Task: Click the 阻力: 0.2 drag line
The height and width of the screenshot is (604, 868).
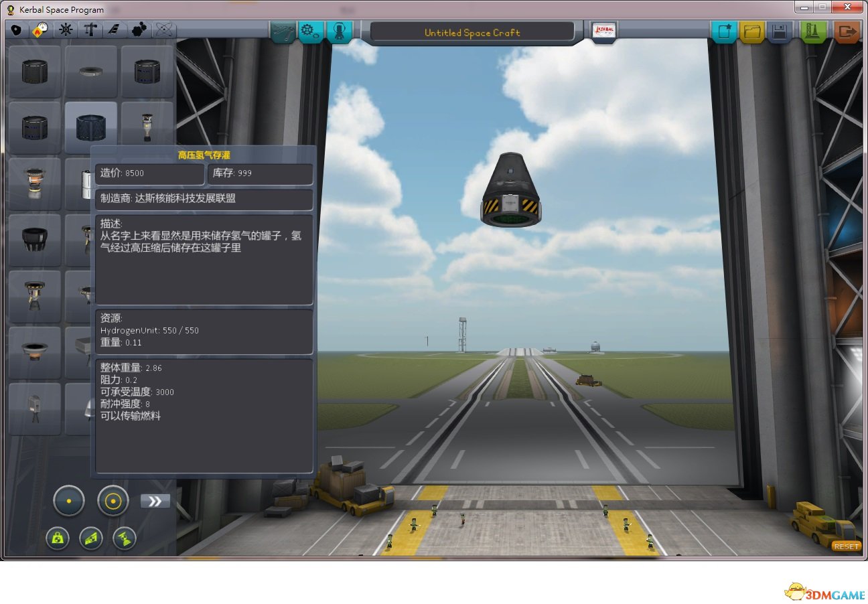Action: pos(119,380)
